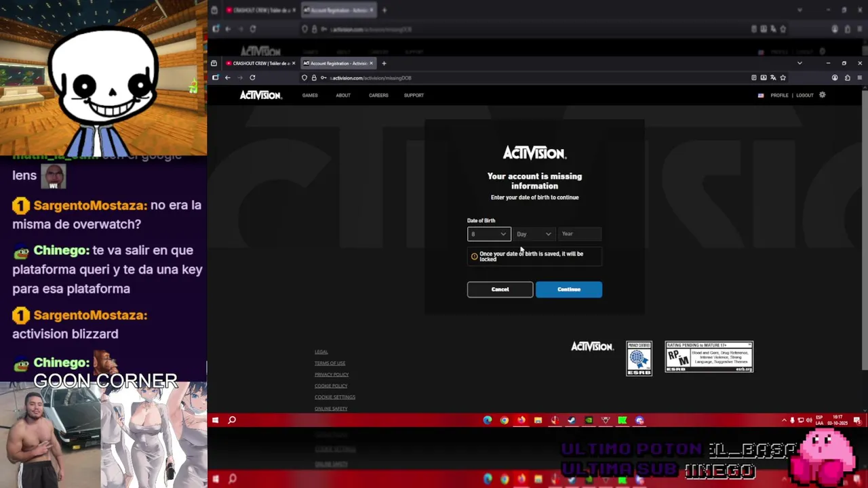This screenshot has height=488, width=868.
Task: Expand the Day dropdown
Action: [x=534, y=234]
